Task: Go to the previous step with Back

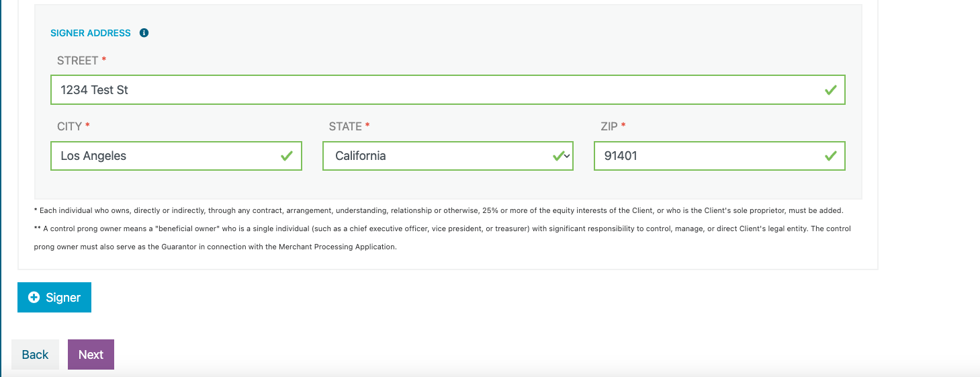Action: pos(35,355)
